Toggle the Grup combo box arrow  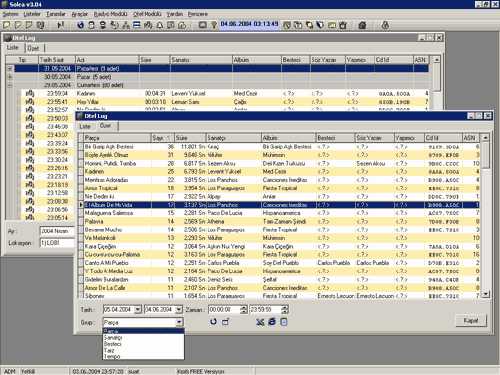pyautogui.click(x=179, y=322)
